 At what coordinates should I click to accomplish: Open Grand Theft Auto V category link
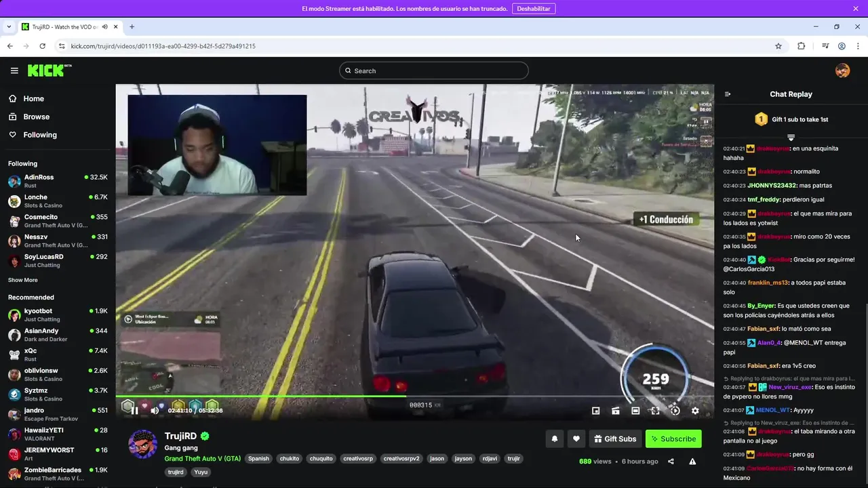click(202, 459)
